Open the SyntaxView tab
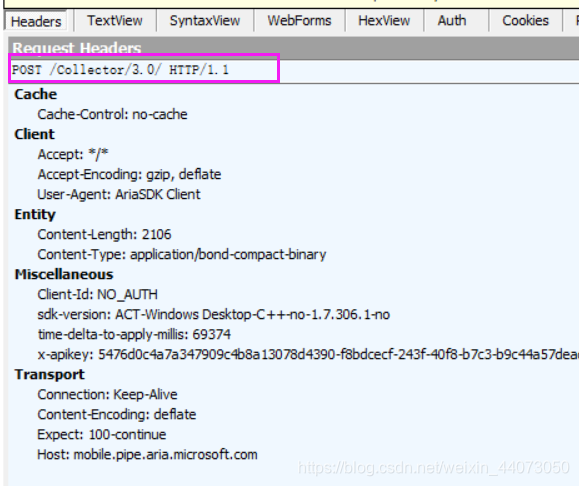Viewport: 579px width, 486px height. tap(205, 21)
